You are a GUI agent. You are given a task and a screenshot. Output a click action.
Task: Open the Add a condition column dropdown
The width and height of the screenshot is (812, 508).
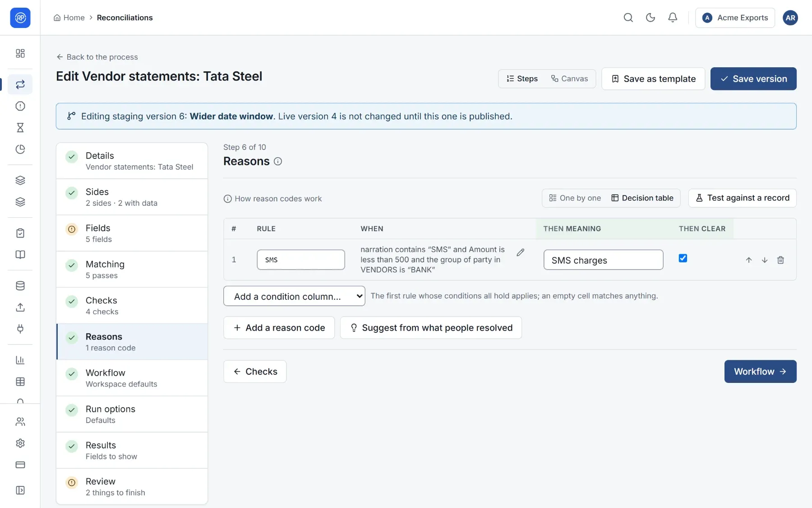pos(294,296)
